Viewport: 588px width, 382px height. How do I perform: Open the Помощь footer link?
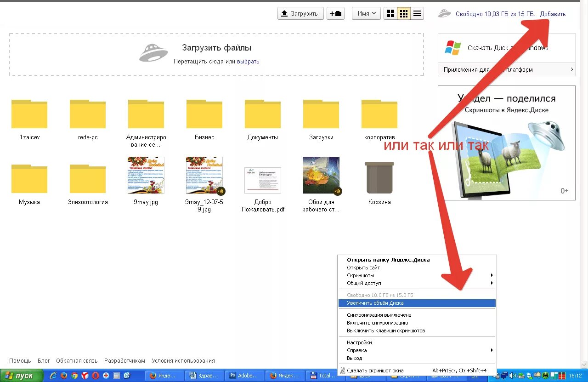[20, 361]
